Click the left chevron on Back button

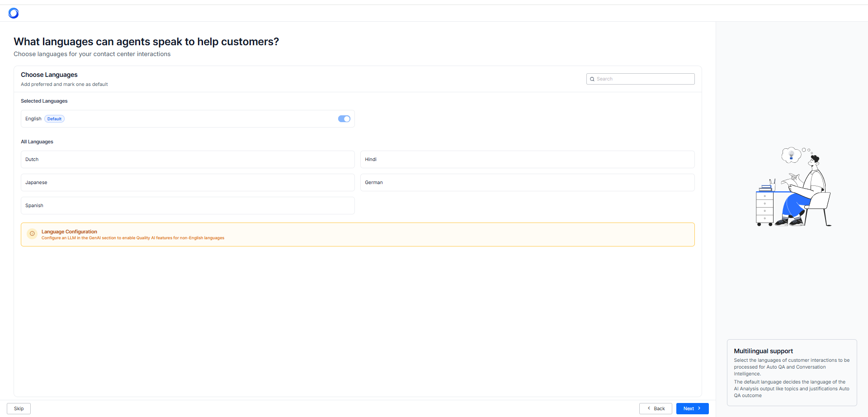click(649, 408)
